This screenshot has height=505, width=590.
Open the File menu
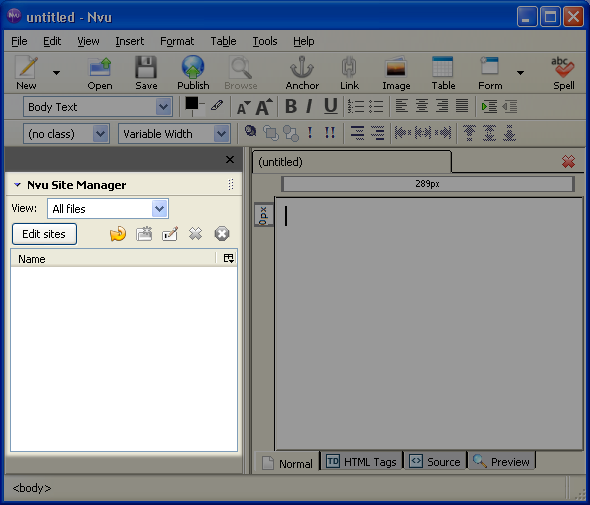[19, 41]
